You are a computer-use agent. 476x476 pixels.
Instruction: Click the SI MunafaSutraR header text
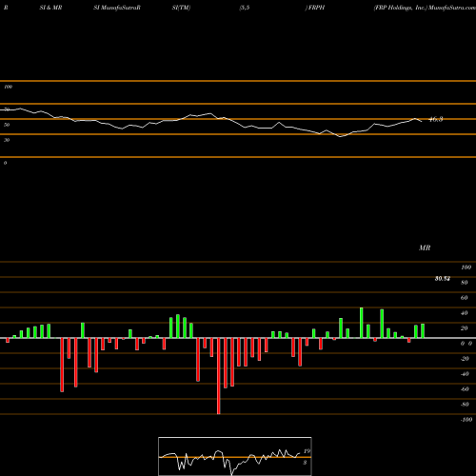pyautogui.click(x=117, y=8)
